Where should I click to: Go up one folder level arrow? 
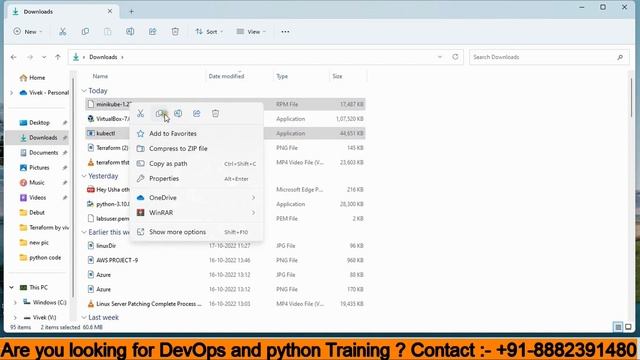(x=58, y=57)
